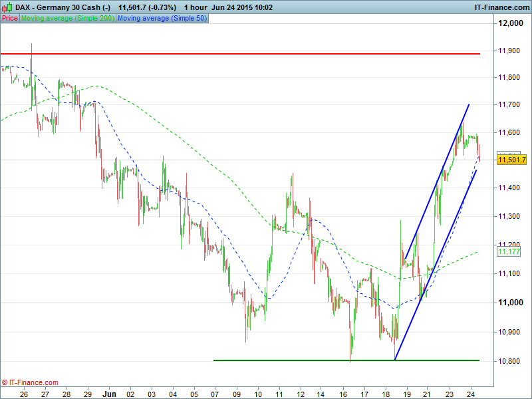Click the 11,000 level on the price axis
The width and height of the screenshot is (532, 399).
(x=510, y=303)
